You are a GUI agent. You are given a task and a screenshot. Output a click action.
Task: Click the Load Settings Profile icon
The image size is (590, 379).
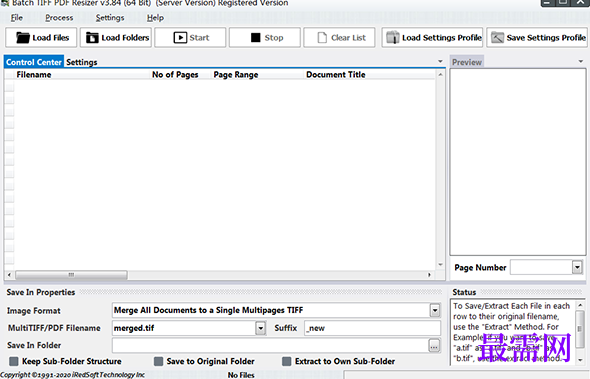392,38
